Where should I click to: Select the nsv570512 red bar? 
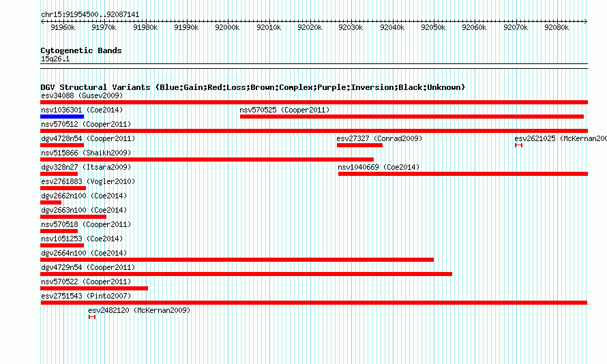(x=314, y=131)
